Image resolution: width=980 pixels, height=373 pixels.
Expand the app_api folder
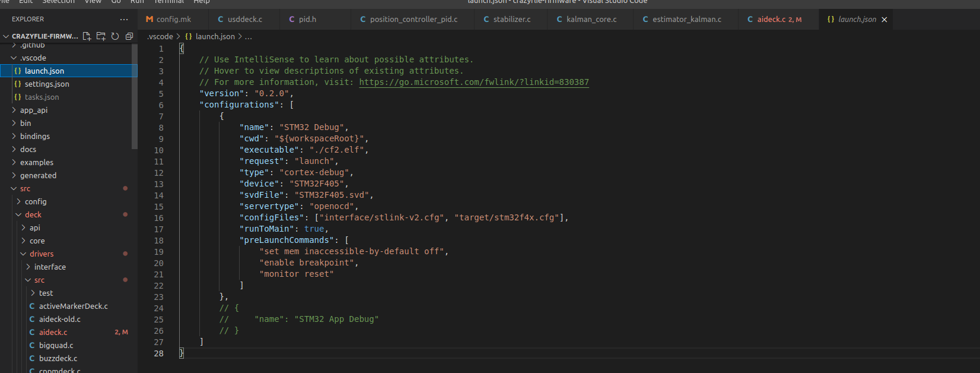pyautogui.click(x=33, y=110)
